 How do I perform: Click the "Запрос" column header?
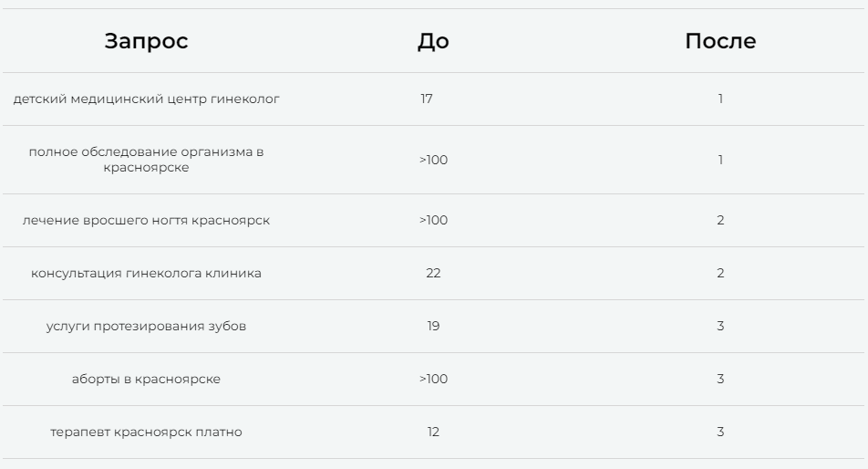pos(146,41)
